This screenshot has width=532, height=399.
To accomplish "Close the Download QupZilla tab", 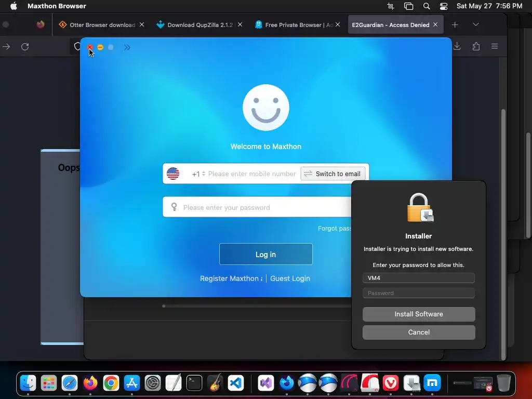I will point(240,24).
